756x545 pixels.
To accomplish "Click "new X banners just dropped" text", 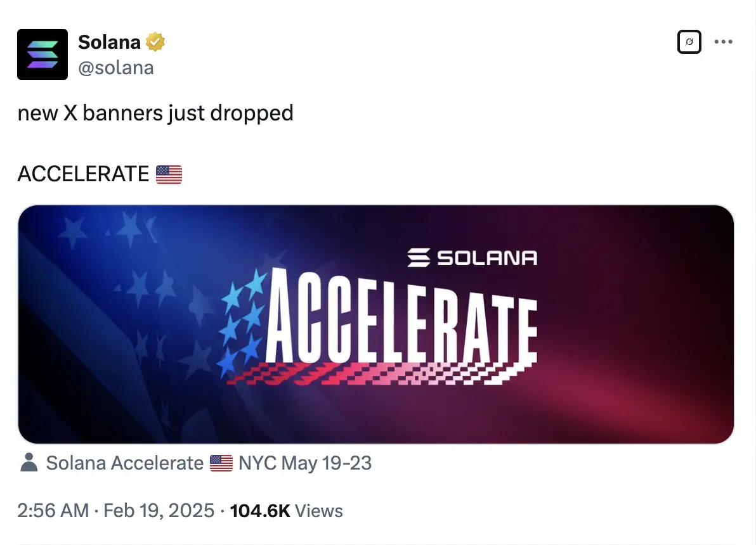I will tap(155, 113).
